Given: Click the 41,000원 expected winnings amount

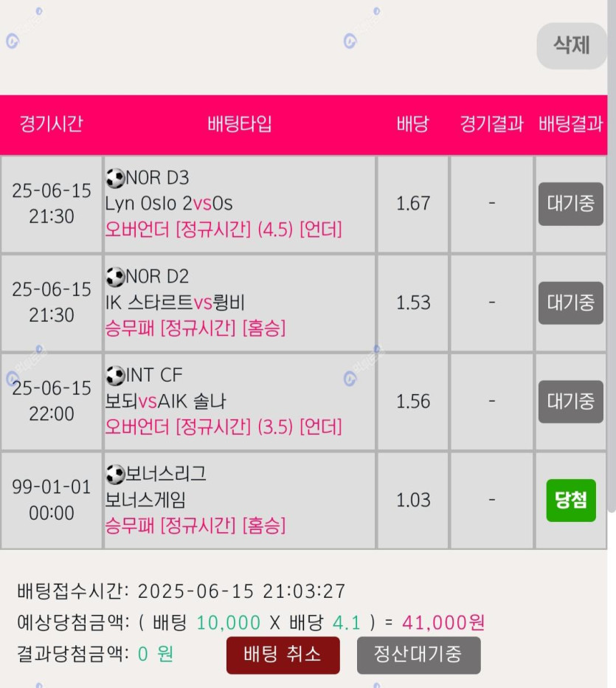Looking at the screenshot, I should 443,622.
